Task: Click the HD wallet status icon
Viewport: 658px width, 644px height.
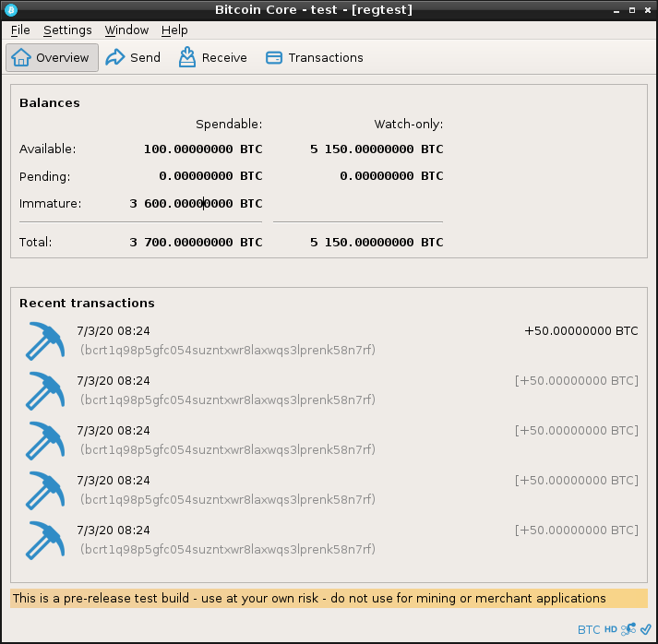Action: [611, 629]
